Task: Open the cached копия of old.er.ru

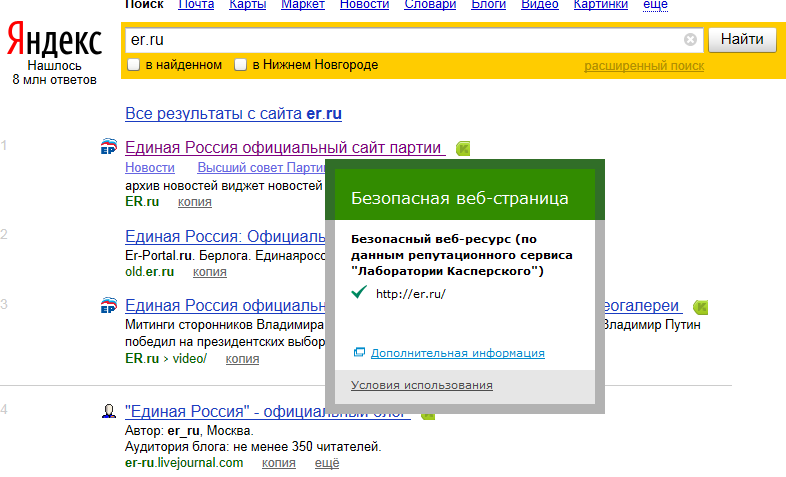Action: tap(210, 272)
